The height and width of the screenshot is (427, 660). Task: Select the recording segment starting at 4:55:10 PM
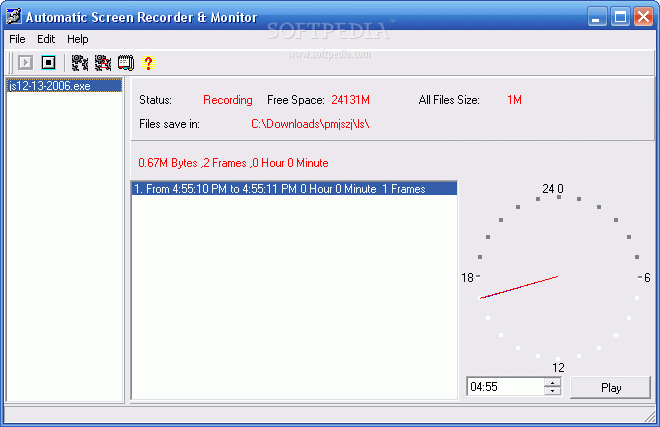(294, 189)
